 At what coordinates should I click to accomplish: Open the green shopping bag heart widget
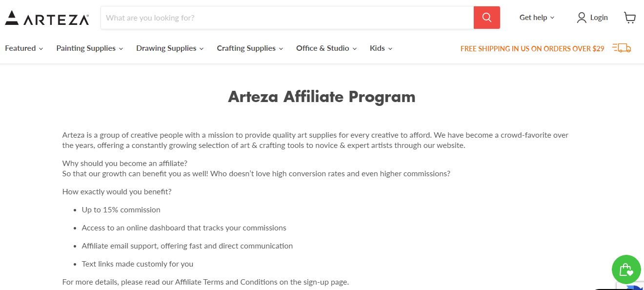tap(626, 269)
